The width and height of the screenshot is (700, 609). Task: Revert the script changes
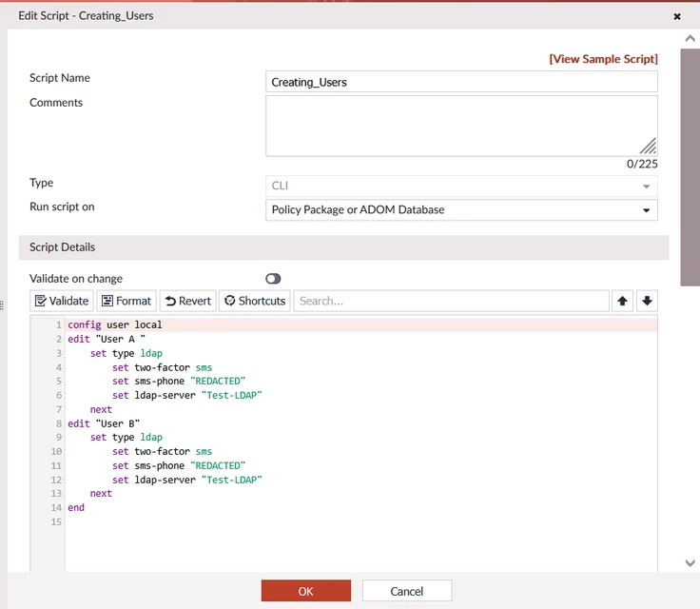(188, 301)
